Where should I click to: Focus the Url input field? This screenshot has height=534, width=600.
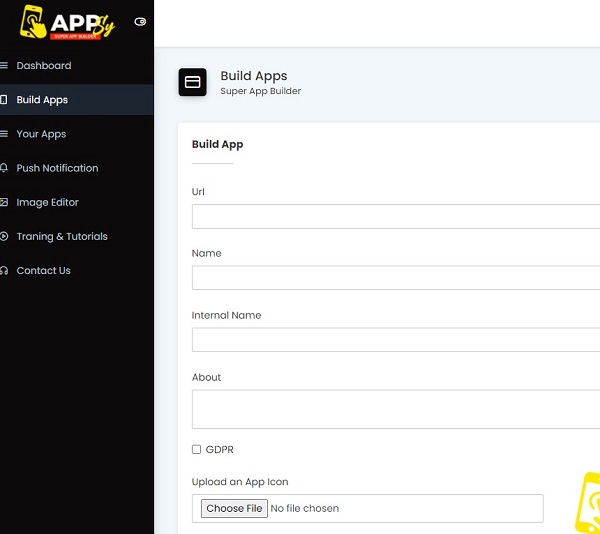[x=395, y=216]
